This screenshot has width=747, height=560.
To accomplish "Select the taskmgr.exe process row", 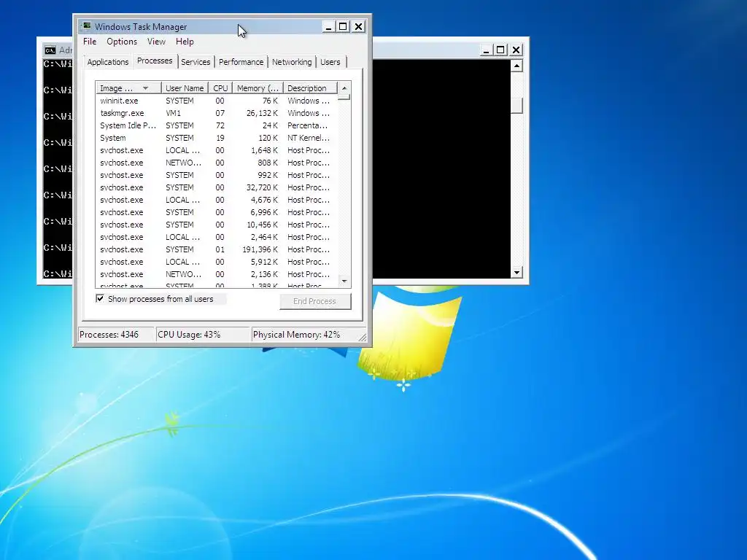I will pos(217,113).
